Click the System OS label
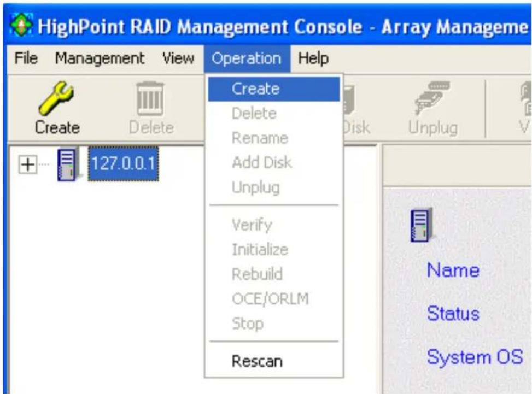 tap(475, 357)
